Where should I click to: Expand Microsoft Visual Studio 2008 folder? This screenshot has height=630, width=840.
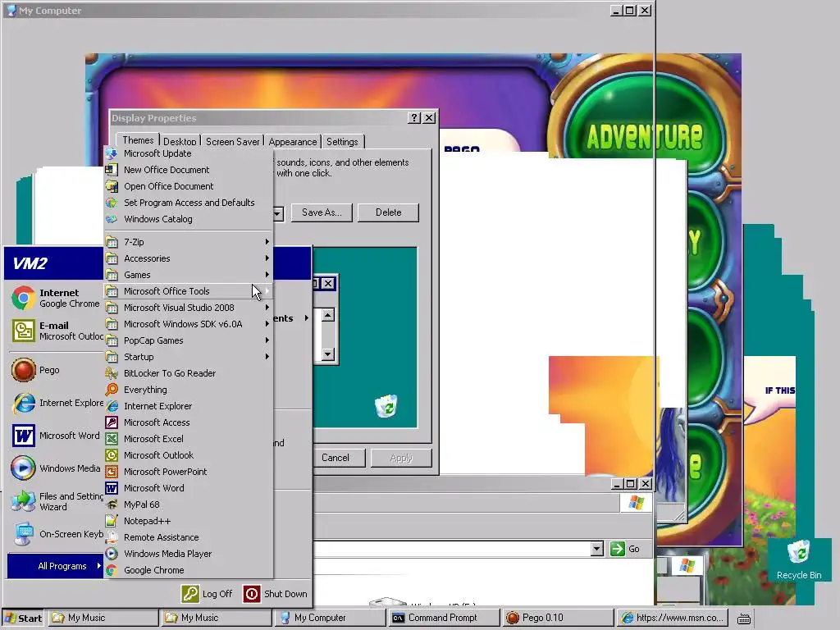click(189, 308)
